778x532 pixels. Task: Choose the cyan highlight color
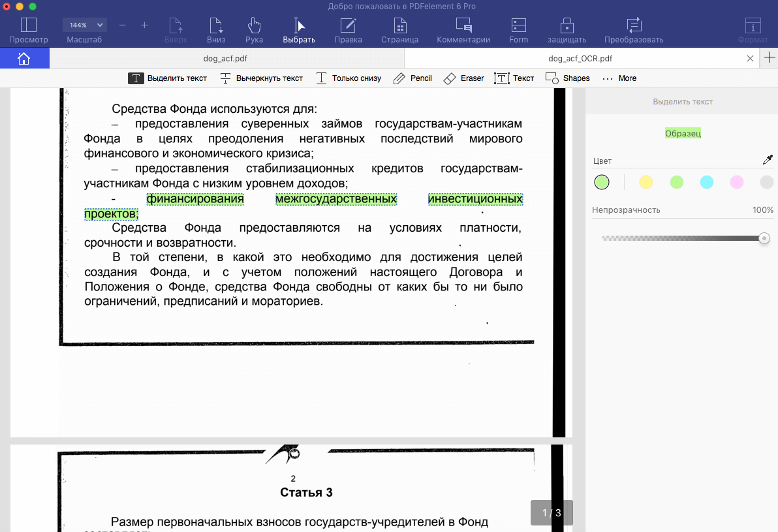pos(707,182)
